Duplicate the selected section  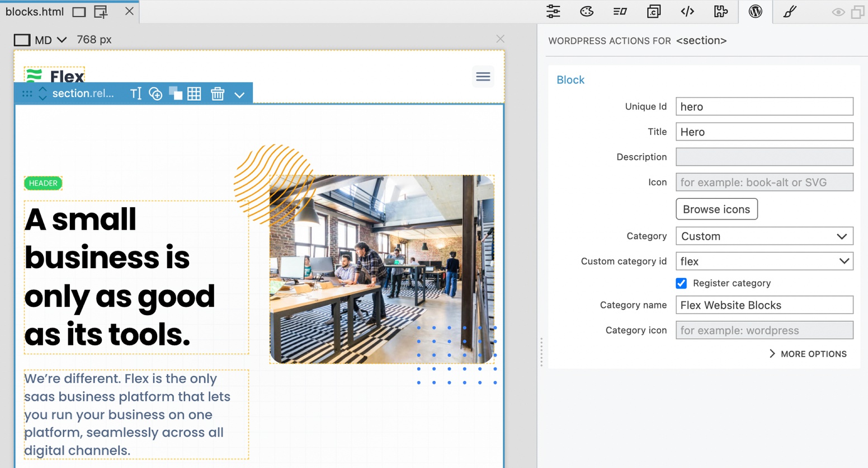click(176, 93)
